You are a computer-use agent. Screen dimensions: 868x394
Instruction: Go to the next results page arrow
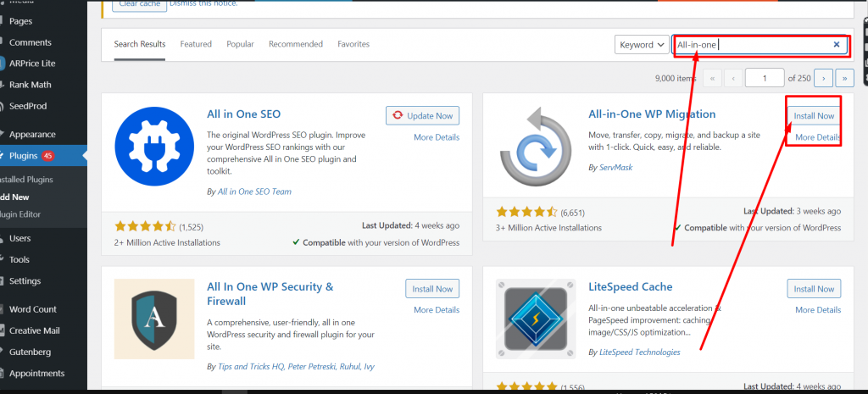click(x=824, y=78)
